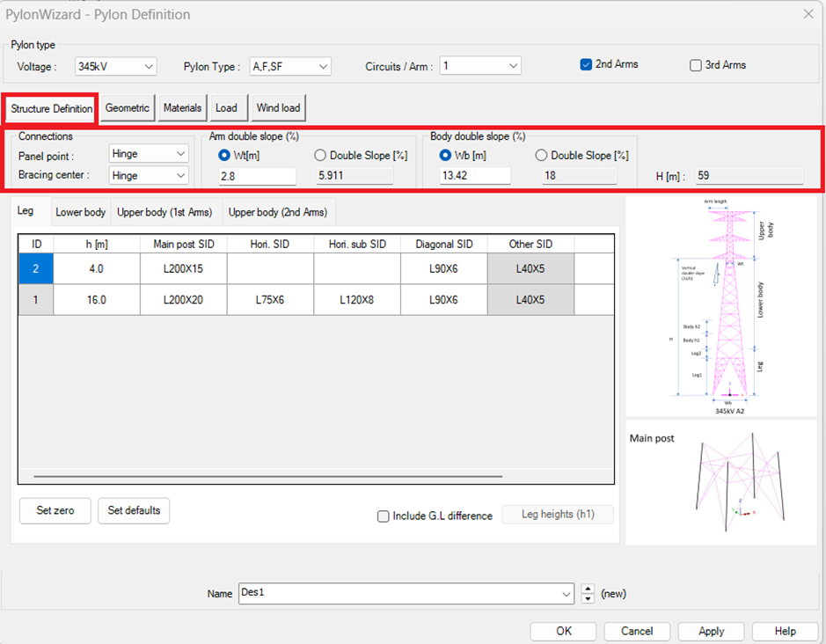The image size is (826, 644).
Task: Click the Wt[m] value input field
Action: click(x=257, y=176)
